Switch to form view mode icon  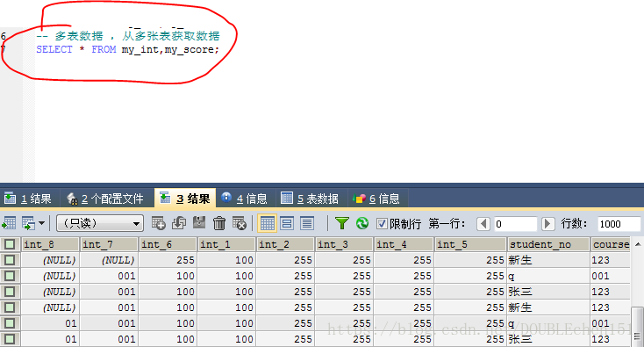[x=287, y=224]
